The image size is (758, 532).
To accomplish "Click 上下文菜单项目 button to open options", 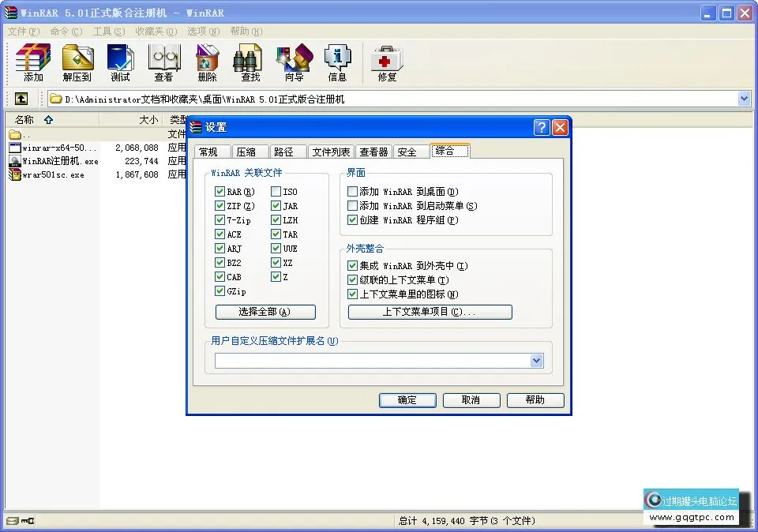I will [430, 312].
